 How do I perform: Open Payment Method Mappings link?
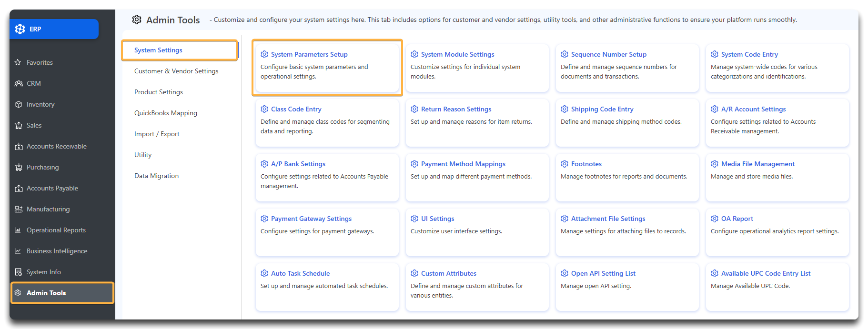[464, 164]
